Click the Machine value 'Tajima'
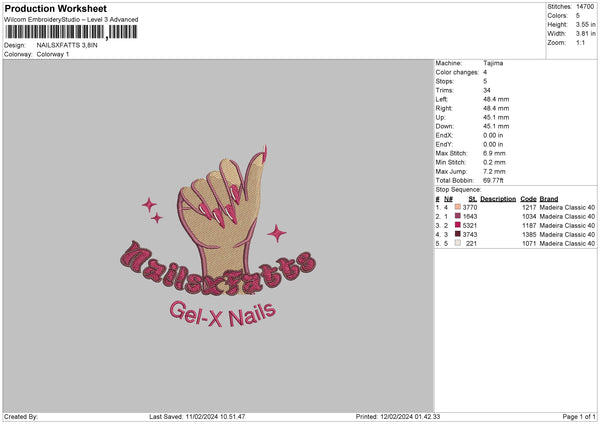 (x=493, y=63)
